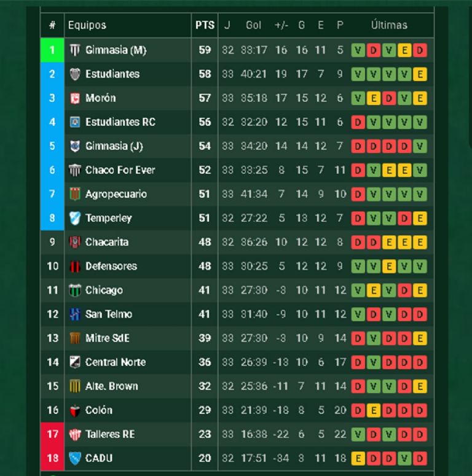Click the Estudiantes team crest icon
This screenshot has height=476, width=472.
75,74
